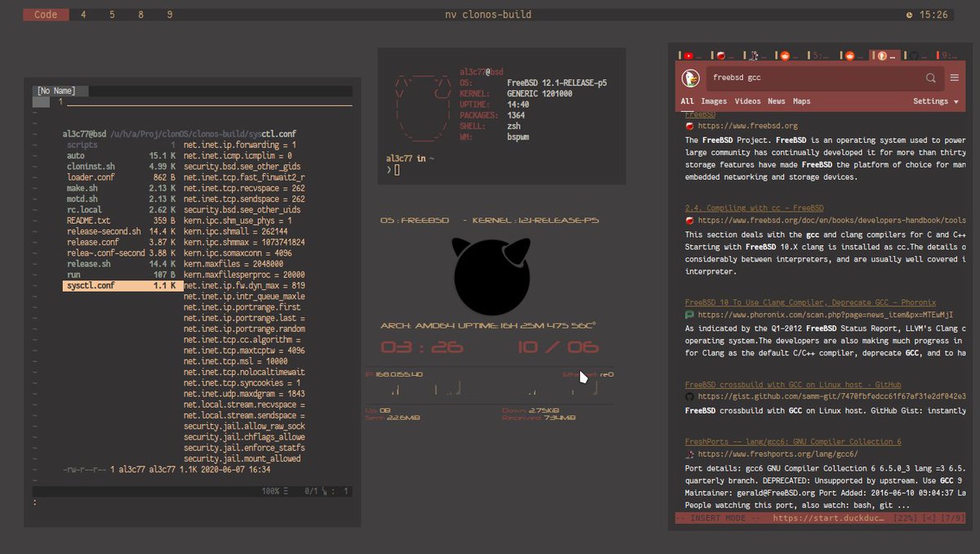Click the https://www.freebsd.org URL
980x554 pixels.
click(747, 126)
